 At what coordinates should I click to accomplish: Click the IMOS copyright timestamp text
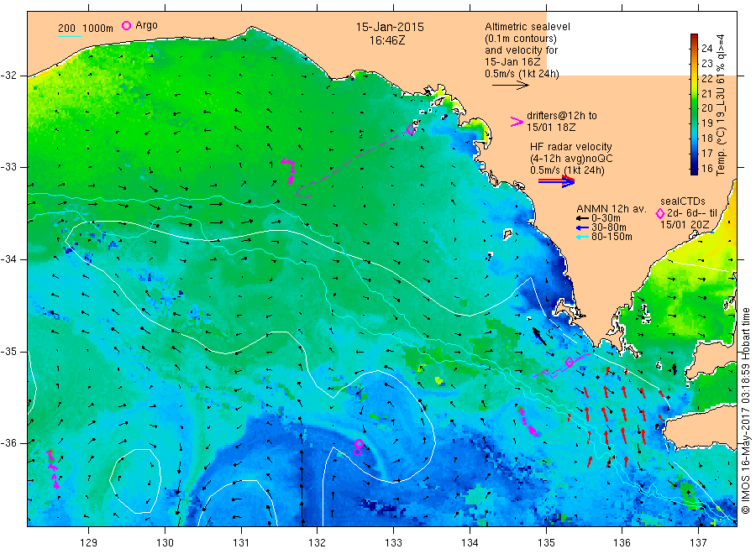click(746, 410)
